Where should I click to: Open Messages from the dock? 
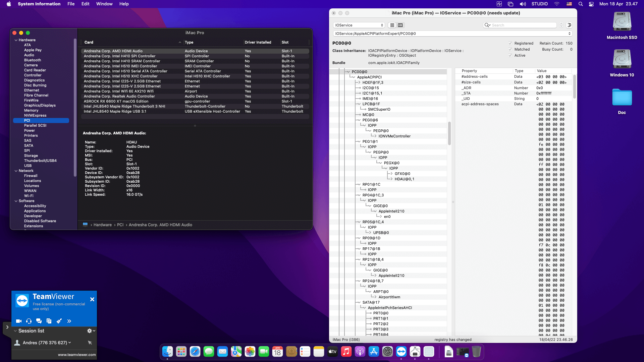(x=209, y=352)
